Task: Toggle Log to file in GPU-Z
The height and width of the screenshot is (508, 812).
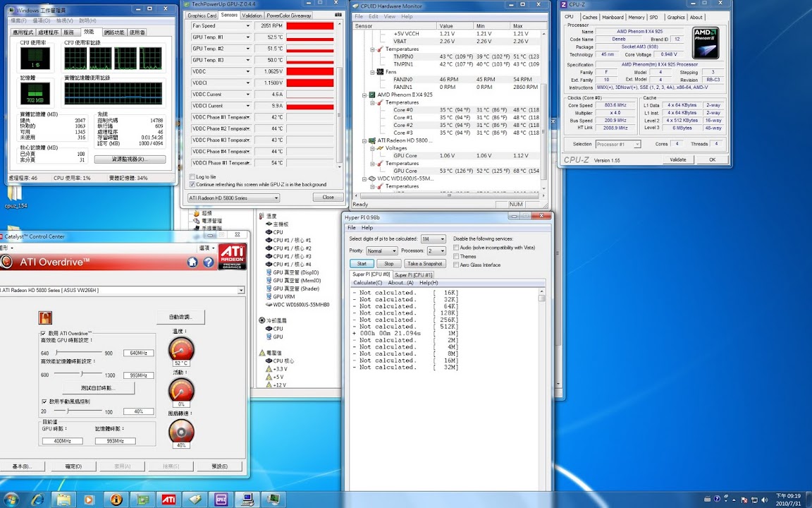Action: coord(192,177)
